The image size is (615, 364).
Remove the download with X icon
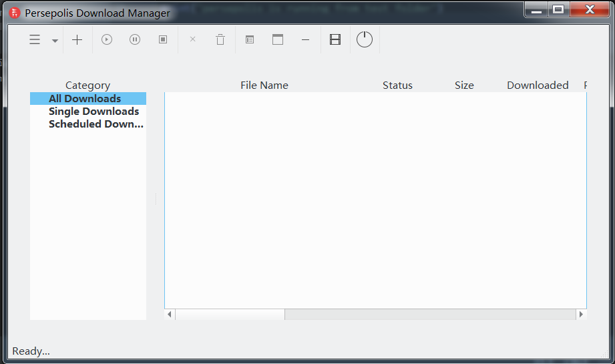pyautogui.click(x=193, y=40)
